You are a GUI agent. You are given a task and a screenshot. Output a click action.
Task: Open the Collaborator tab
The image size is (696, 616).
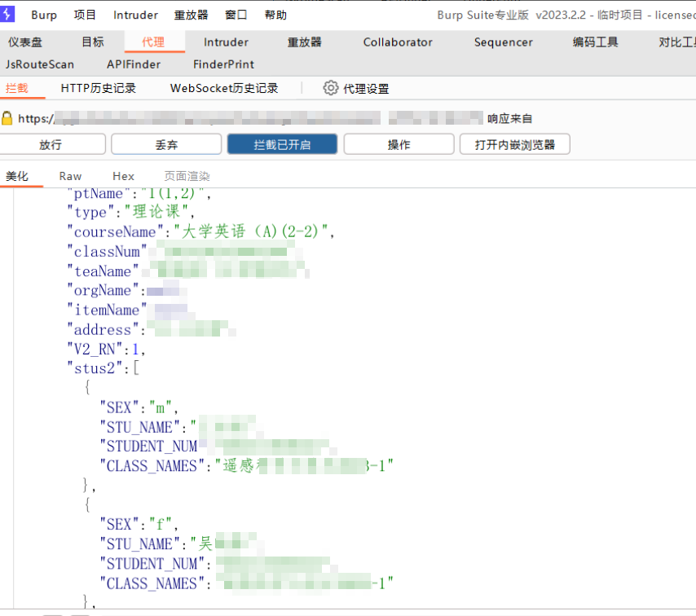(x=398, y=42)
